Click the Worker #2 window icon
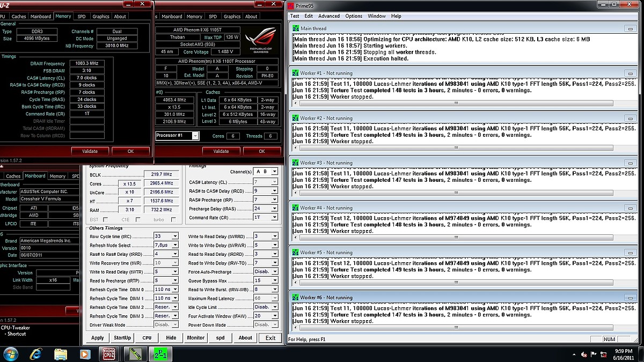The height and width of the screenshot is (362, 644). pyautogui.click(x=296, y=118)
